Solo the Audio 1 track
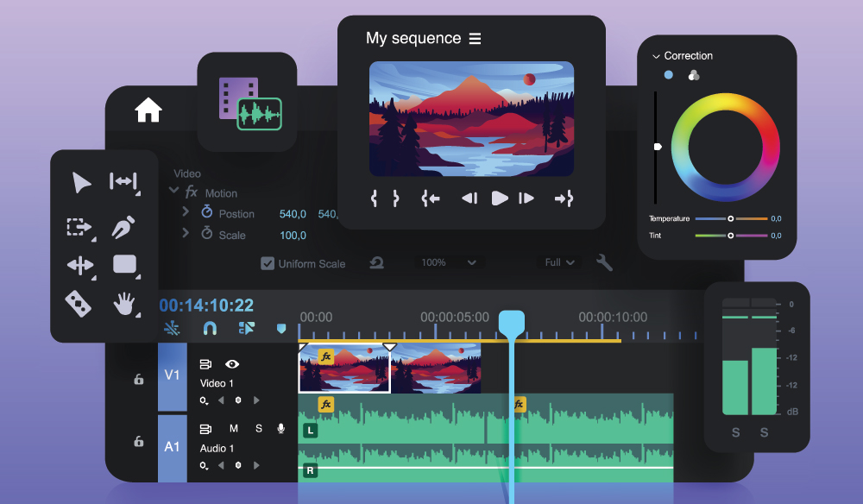863x504 pixels. pyautogui.click(x=257, y=428)
